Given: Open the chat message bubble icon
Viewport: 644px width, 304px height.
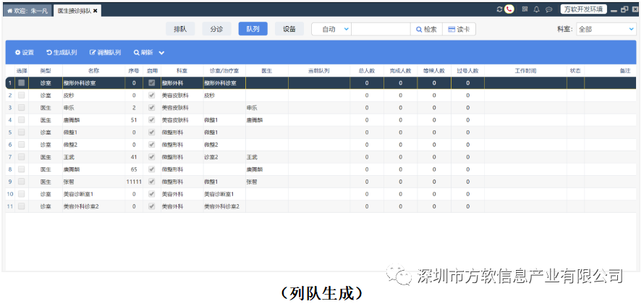Looking at the screenshot, I should [548, 9].
